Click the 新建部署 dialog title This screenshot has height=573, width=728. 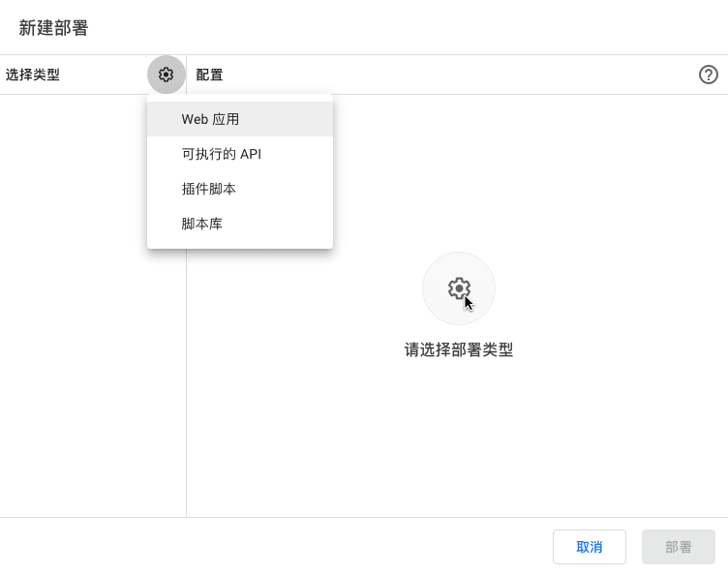click(54, 28)
